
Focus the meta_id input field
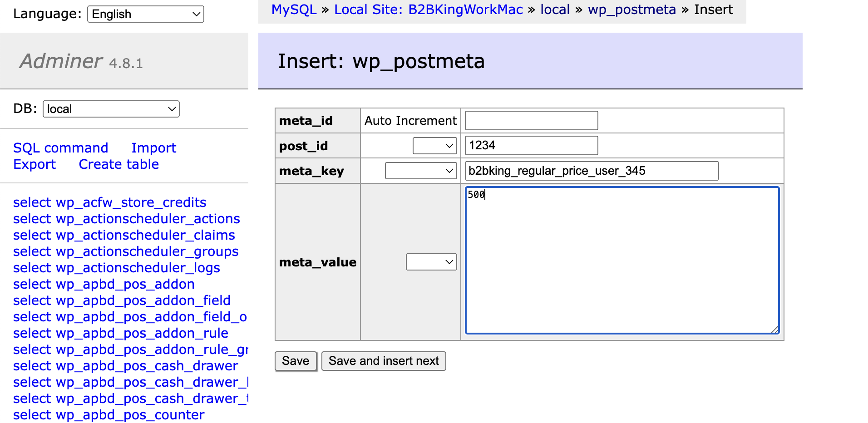click(532, 121)
